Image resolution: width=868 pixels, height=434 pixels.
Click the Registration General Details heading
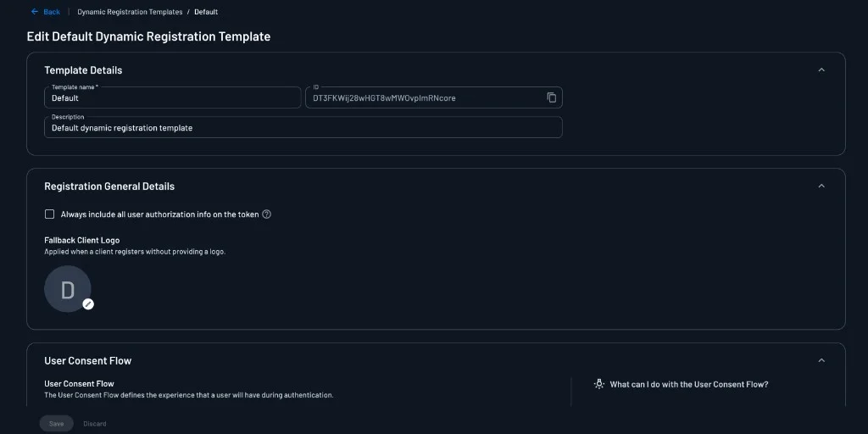click(109, 186)
